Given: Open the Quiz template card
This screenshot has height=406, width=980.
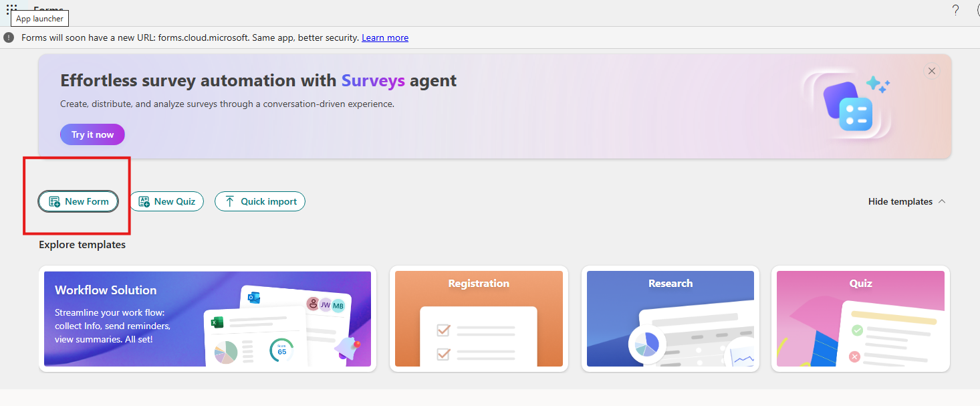Looking at the screenshot, I should pos(860,318).
